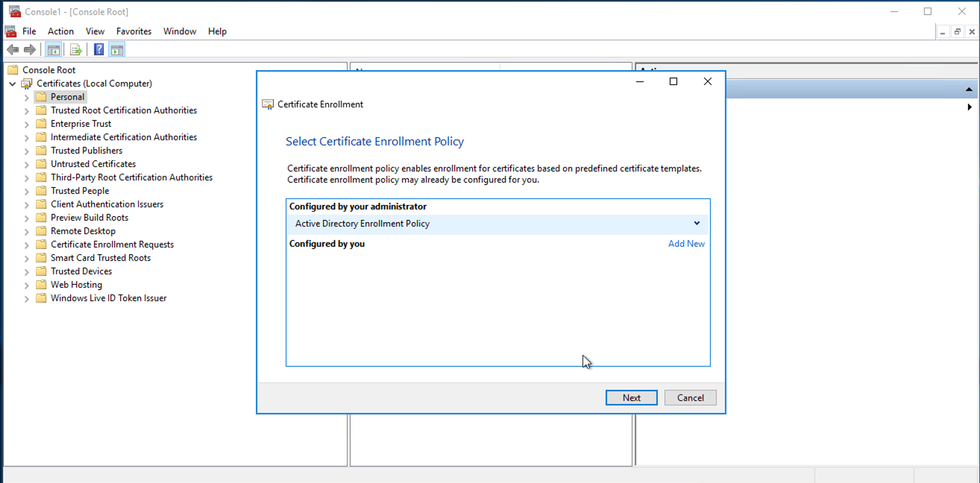The image size is (980, 483).
Task: Click the Web Hosting folder icon
Action: tap(41, 284)
